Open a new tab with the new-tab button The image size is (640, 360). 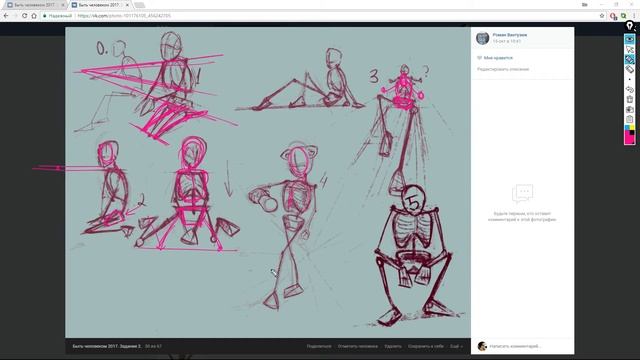pyautogui.click(x=139, y=5)
